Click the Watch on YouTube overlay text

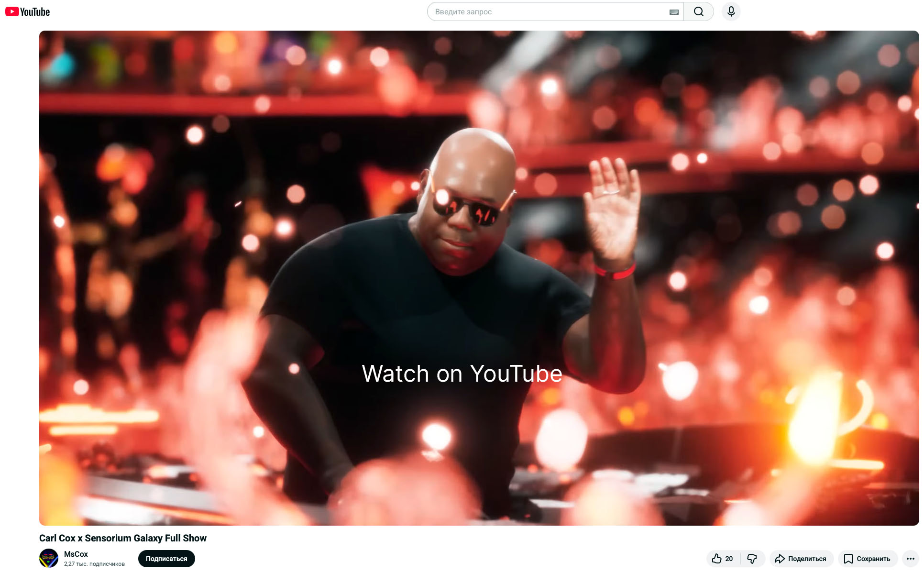coord(462,374)
